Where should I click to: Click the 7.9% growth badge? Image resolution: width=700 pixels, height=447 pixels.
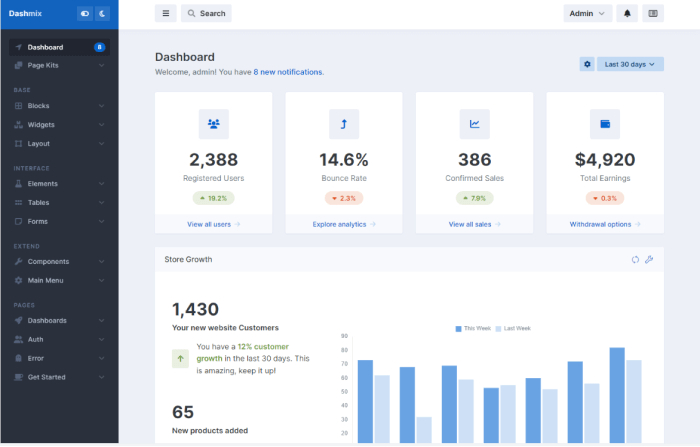(475, 198)
